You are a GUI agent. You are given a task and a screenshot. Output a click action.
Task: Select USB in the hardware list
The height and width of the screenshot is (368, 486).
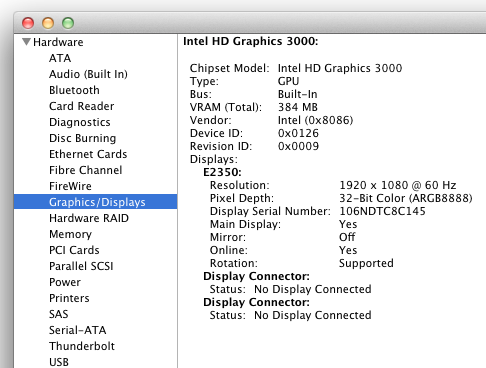coord(59,362)
